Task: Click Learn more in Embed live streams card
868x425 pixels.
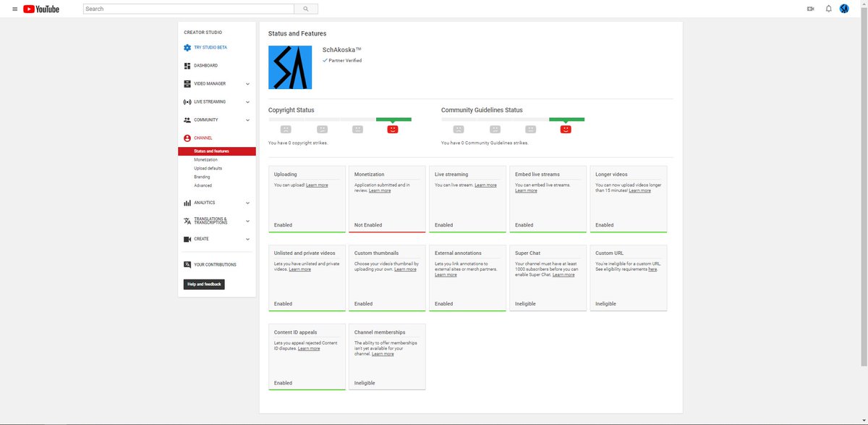Action: [526, 190]
